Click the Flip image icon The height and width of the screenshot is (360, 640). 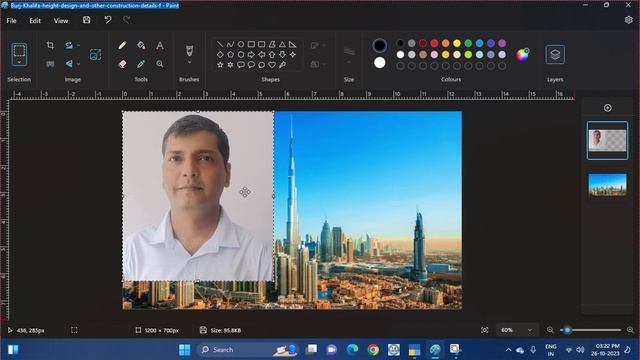point(69,64)
